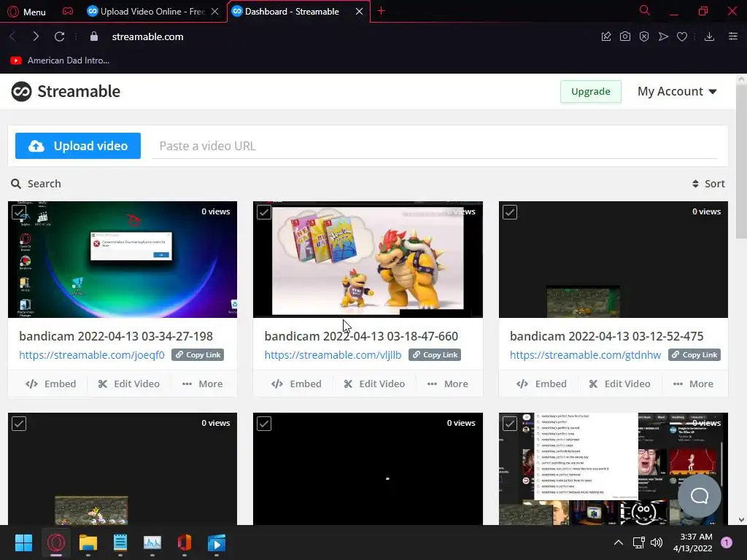Select checkbox on bottom-middle black video
The height and width of the screenshot is (560, 747).
[264, 424]
